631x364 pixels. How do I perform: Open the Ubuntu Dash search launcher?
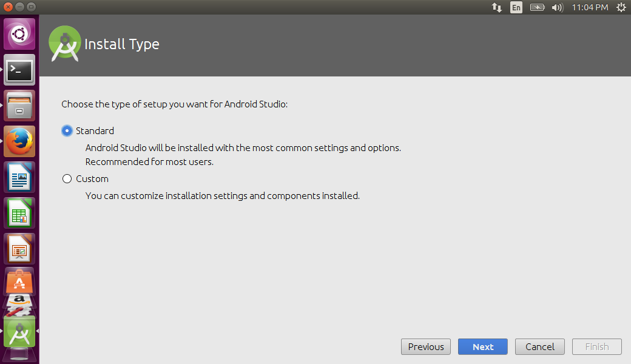click(x=19, y=34)
